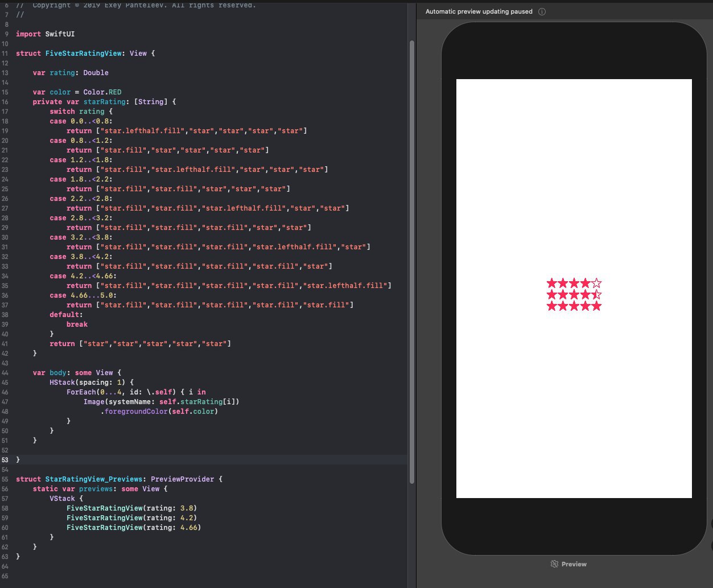Select the top star row with four filled stars

pyautogui.click(x=574, y=283)
